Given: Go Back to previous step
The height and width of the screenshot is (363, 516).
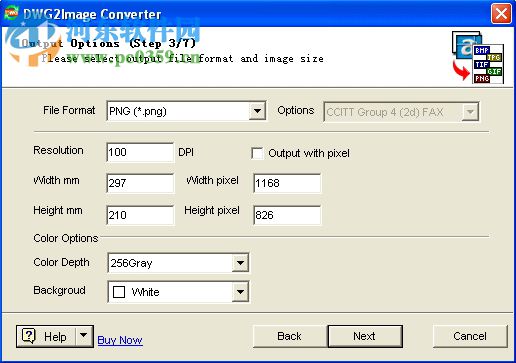Looking at the screenshot, I should 289,336.
